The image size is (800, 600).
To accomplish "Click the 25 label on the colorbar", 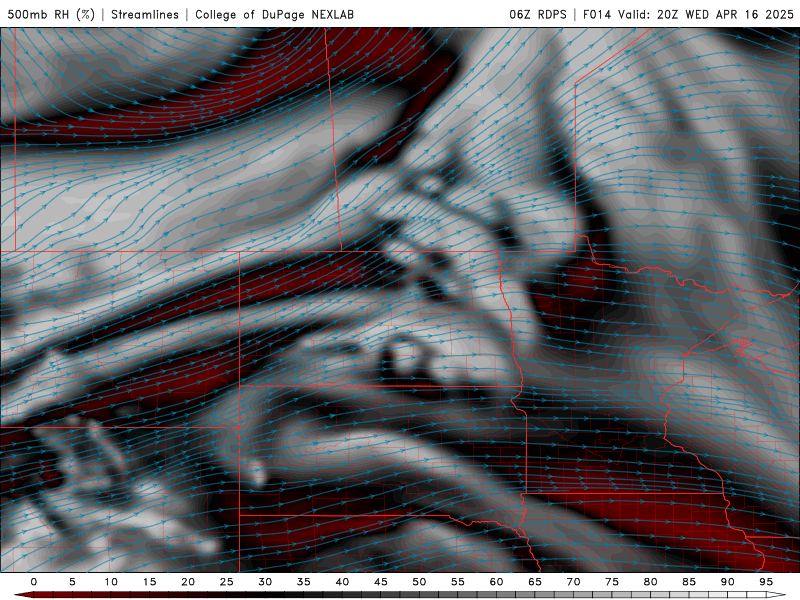I will tap(227, 582).
